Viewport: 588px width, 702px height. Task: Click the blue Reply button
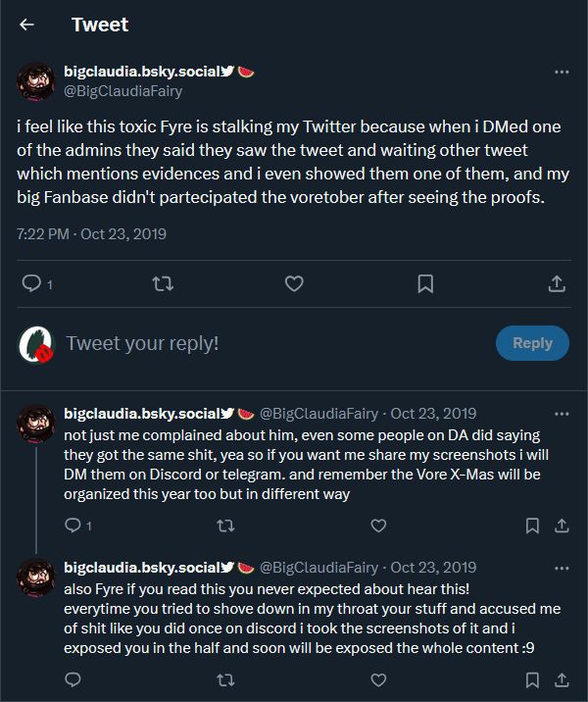coord(532,343)
